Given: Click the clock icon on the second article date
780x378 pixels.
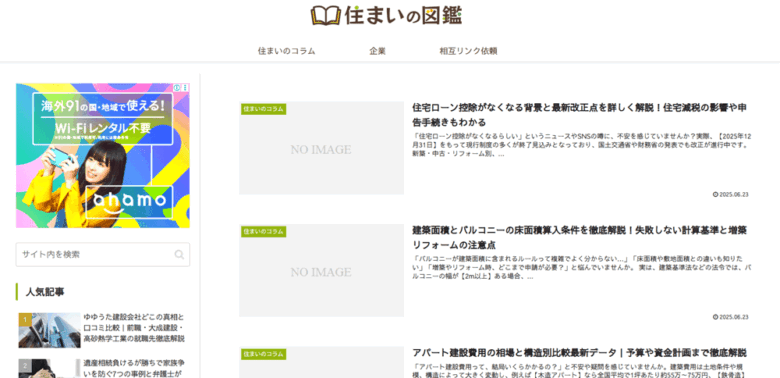Looking at the screenshot, I should 715,317.
